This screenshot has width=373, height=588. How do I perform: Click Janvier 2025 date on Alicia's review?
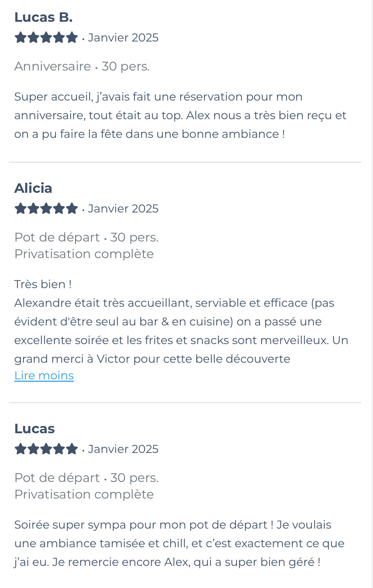click(123, 209)
